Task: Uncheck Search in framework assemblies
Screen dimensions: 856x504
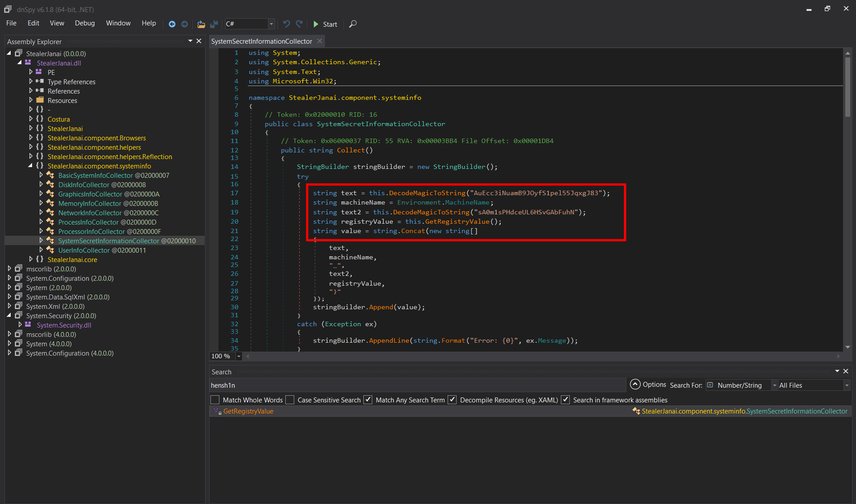Action: click(x=565, y=400)
